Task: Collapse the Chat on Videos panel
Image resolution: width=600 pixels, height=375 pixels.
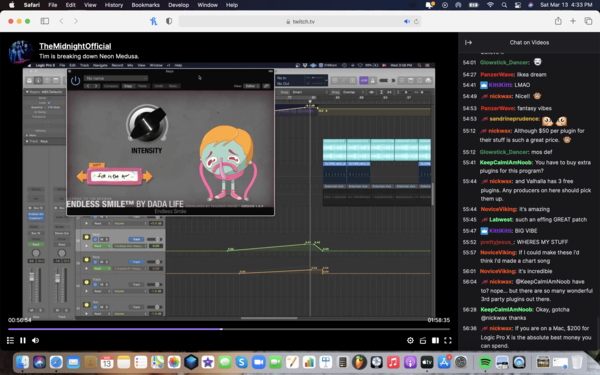Action: [468, 42]
